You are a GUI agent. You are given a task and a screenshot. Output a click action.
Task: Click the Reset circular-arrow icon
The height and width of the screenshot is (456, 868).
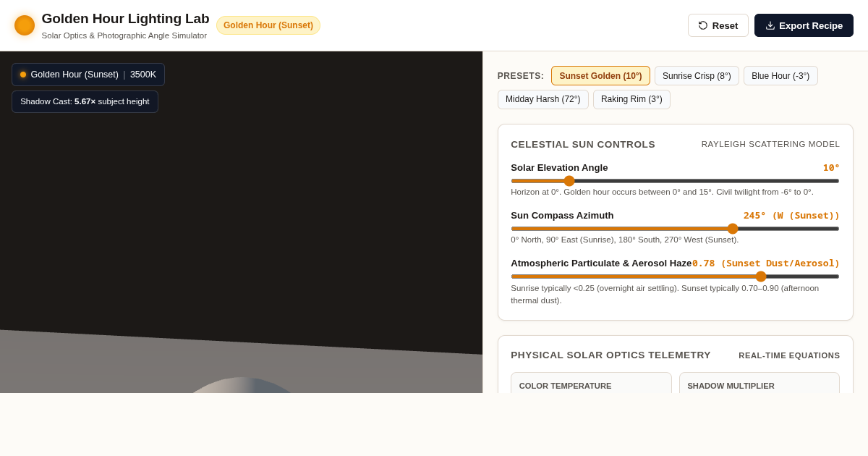pyautogui.click(x=703, y=25)
